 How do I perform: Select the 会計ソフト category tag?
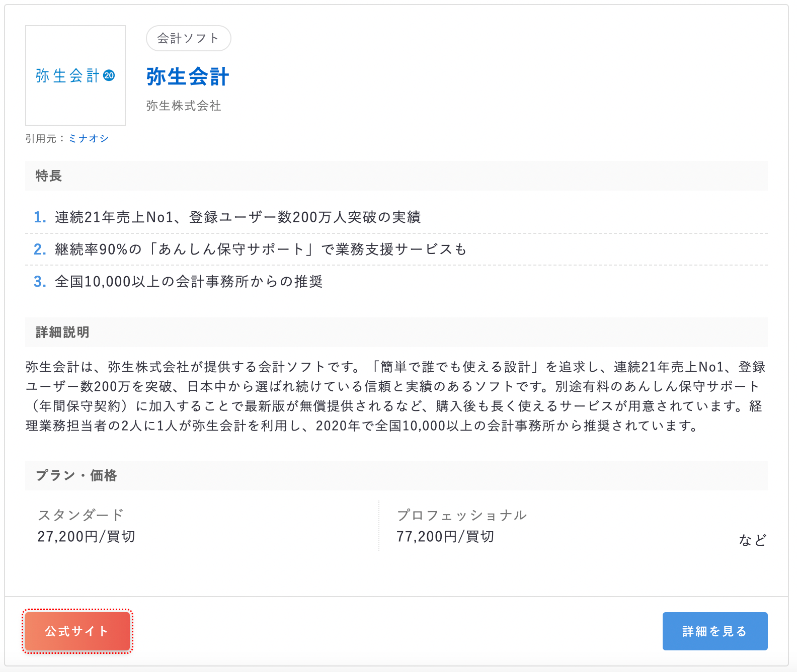point(188,38)
